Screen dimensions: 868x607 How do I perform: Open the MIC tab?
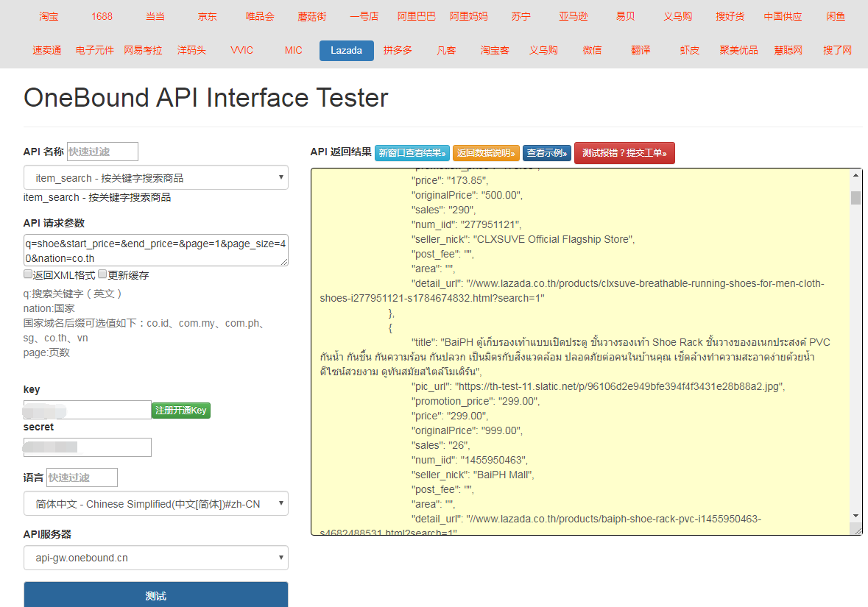tap(294, 50)
